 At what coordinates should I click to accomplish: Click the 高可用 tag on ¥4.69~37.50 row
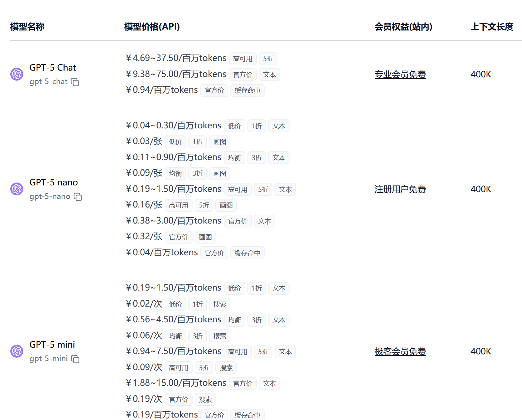click(243, 59)
